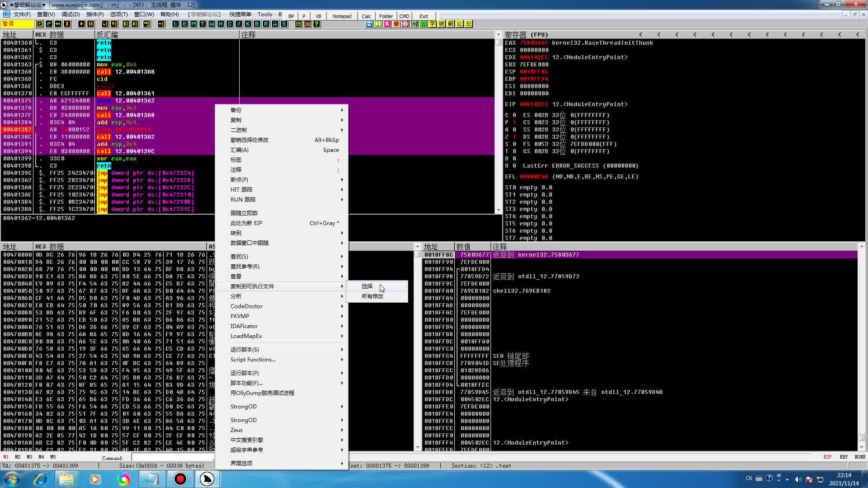Click the Run program play icon
This screenshot has height=488, width=868.
[x=81, y=24]
